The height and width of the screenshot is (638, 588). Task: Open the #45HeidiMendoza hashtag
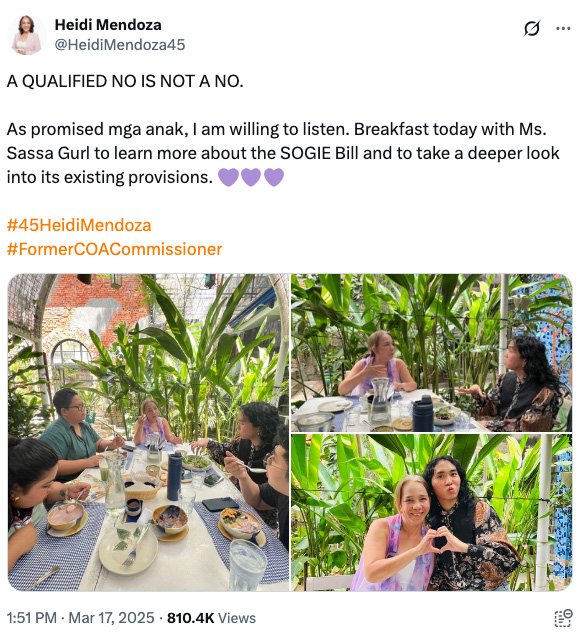click(79, 225)
